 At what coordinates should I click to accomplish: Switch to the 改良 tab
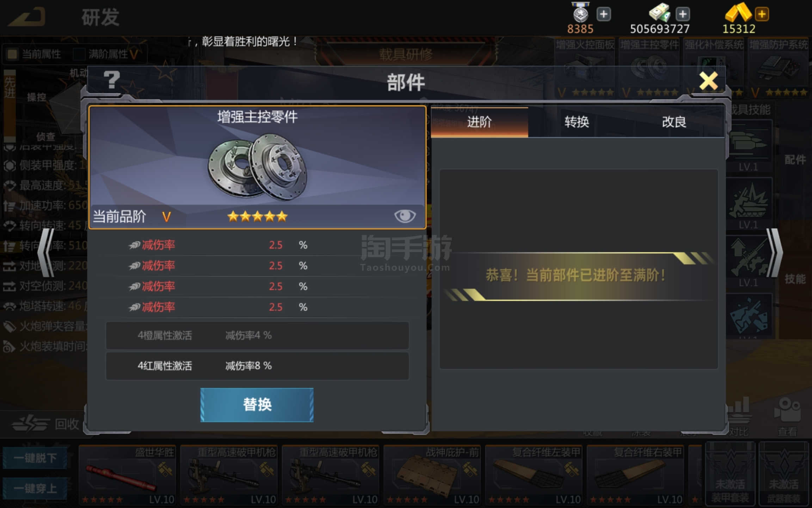tap(674, 122)
